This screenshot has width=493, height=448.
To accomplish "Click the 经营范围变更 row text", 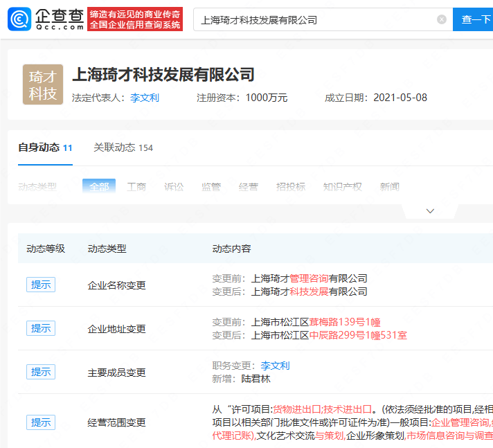I will tap(116, 422).
